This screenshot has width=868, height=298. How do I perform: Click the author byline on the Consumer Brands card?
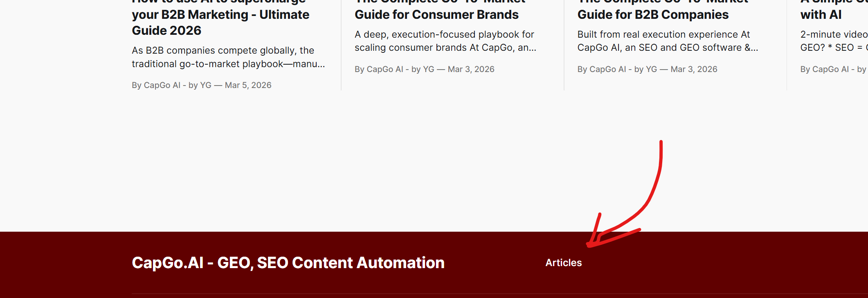click(x=394, y=69)
